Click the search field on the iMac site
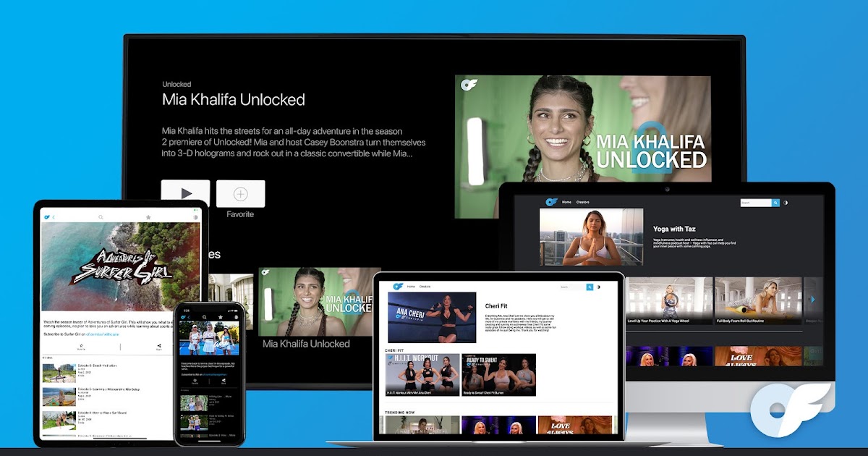The image size is (868, 456). (756, 203)
